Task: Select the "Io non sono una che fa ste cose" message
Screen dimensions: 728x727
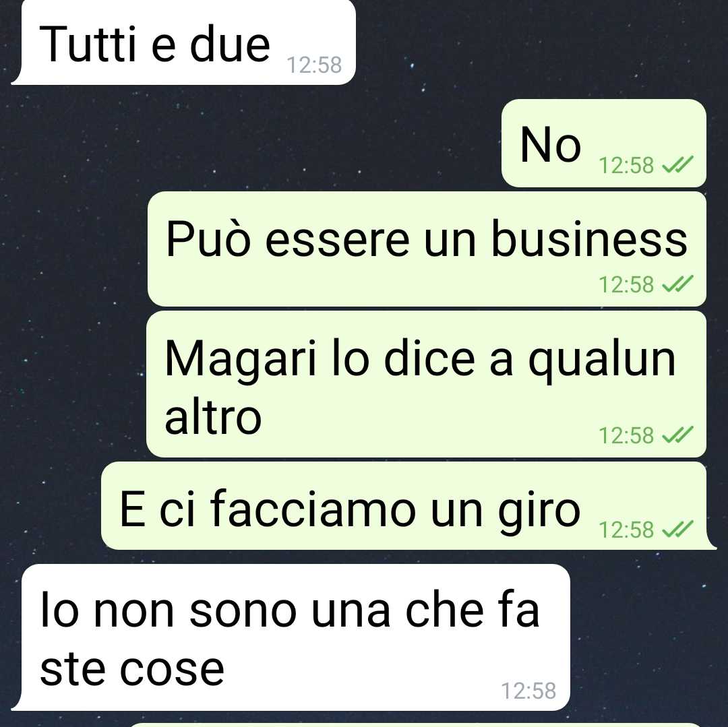Action: tap(291, 637)
